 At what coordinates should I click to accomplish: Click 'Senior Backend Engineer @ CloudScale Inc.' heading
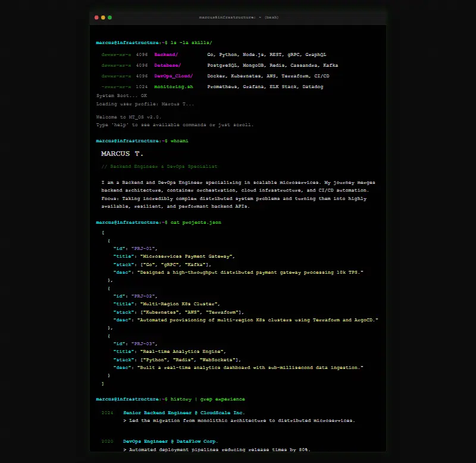pos(184,413)
